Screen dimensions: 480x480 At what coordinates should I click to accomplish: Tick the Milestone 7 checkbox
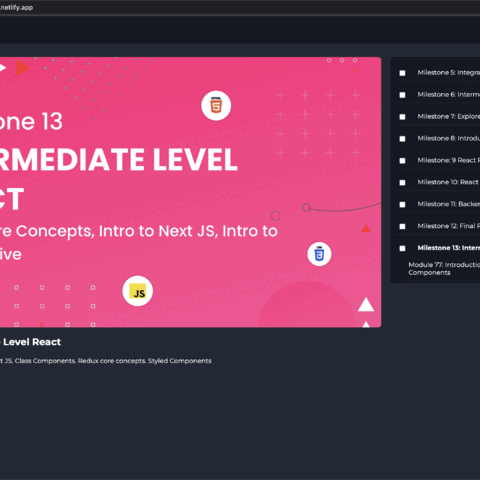[x=402, y=117]
